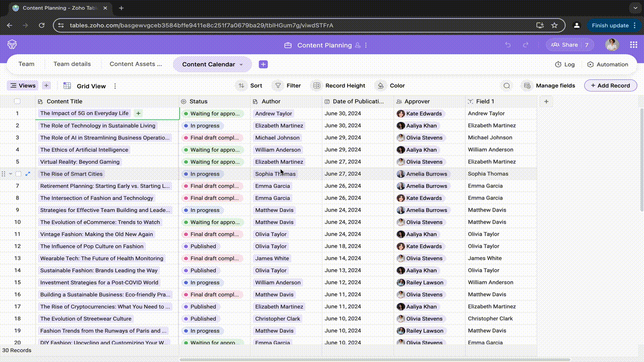Screen dimensions: 644x362
Task: Open Grid View three-dot options menu
Action: coord(115,86)
